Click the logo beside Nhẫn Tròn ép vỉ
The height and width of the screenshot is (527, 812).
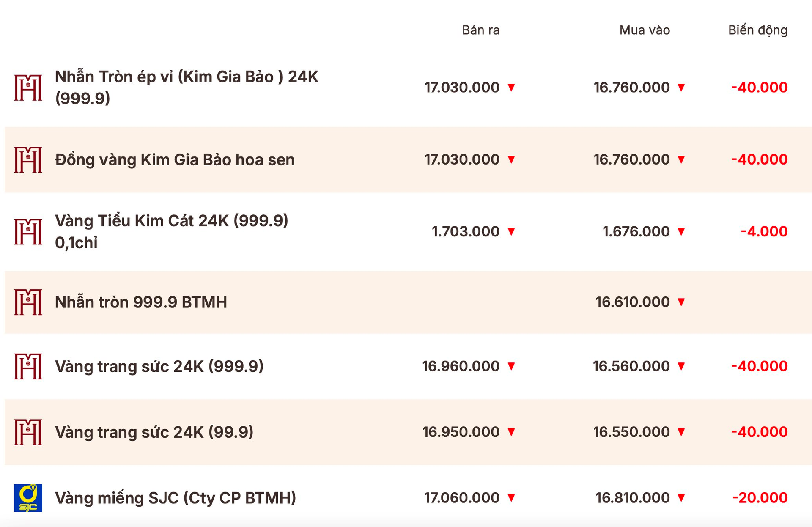tap(28, 88)
